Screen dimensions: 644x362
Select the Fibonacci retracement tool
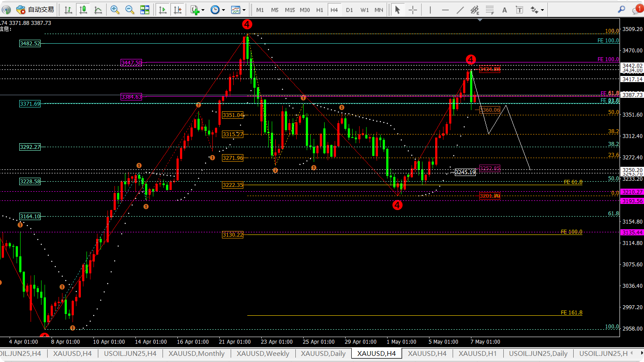(x=490, y=10)
